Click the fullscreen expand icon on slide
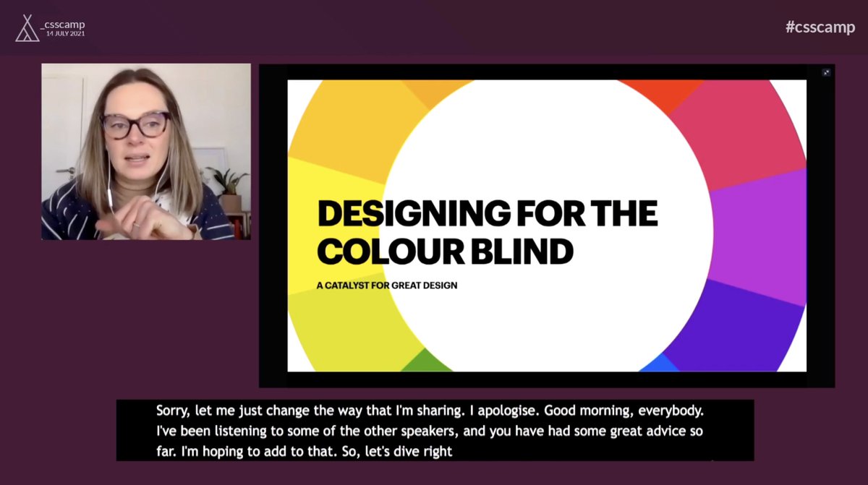This screenshot has width=868, height=485. pos(826,72)
